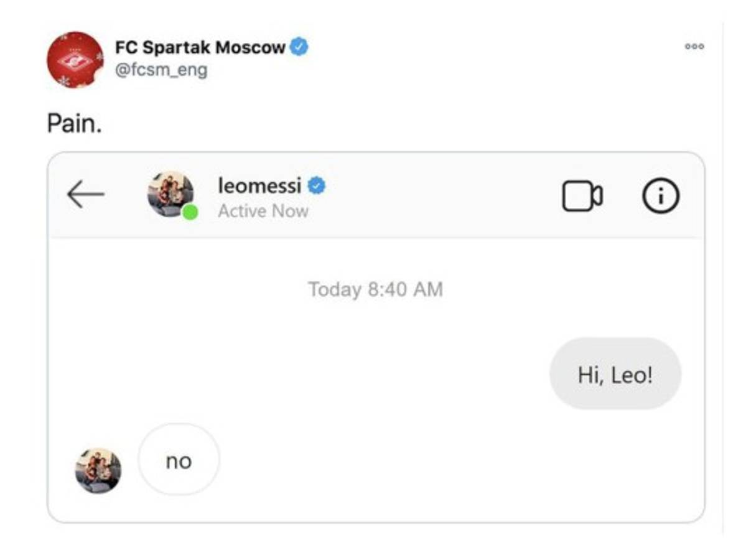Start a video call with leomessi

point(582,197)
